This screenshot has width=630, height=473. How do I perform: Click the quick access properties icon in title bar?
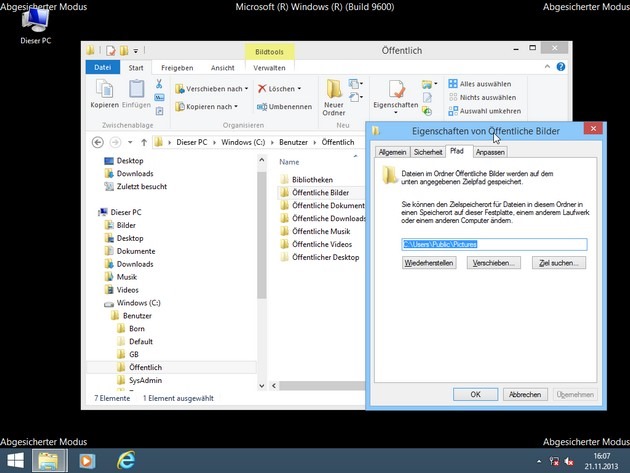[110, 51]
